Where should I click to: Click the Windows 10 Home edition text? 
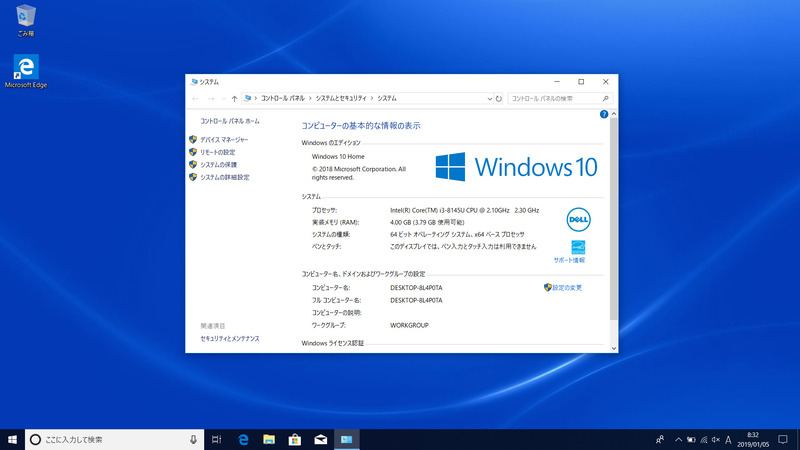pos(338,157)
